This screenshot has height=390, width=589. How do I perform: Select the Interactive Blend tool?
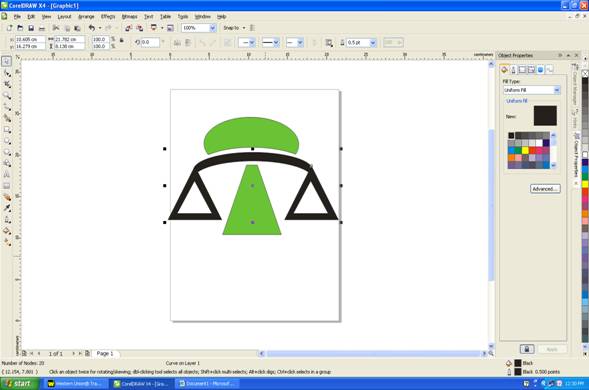click(x=6, y=197)
